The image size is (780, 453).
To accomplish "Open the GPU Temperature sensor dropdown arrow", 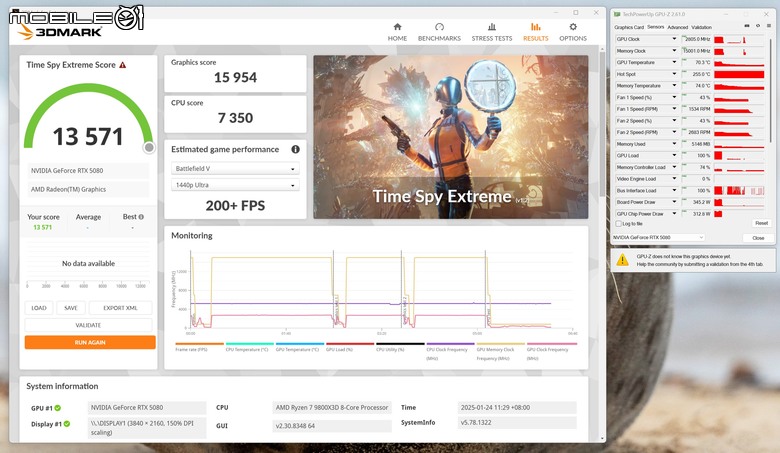I will click(x=674, y=62).
